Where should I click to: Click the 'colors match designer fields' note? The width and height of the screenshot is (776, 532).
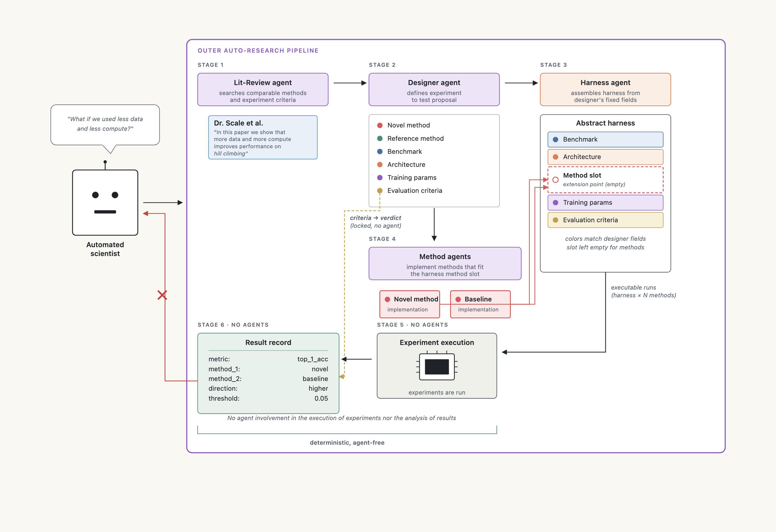605,239
